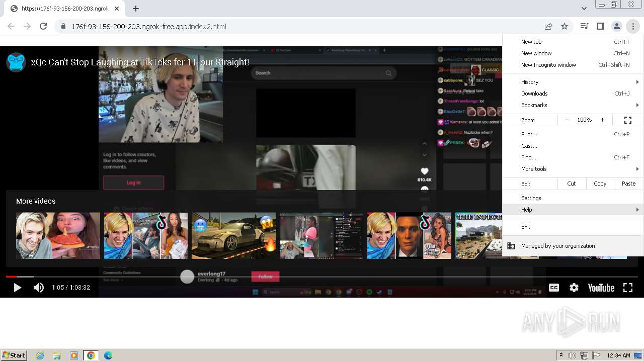Toggle the browser side panel
The width and height of the screenshot is (644, 362).
coord(600,26)
